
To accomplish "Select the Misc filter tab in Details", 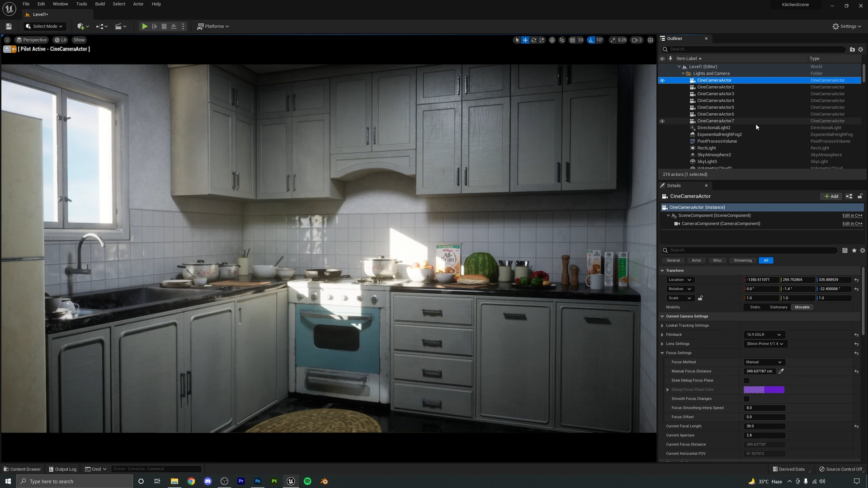I will coord(717,261).
